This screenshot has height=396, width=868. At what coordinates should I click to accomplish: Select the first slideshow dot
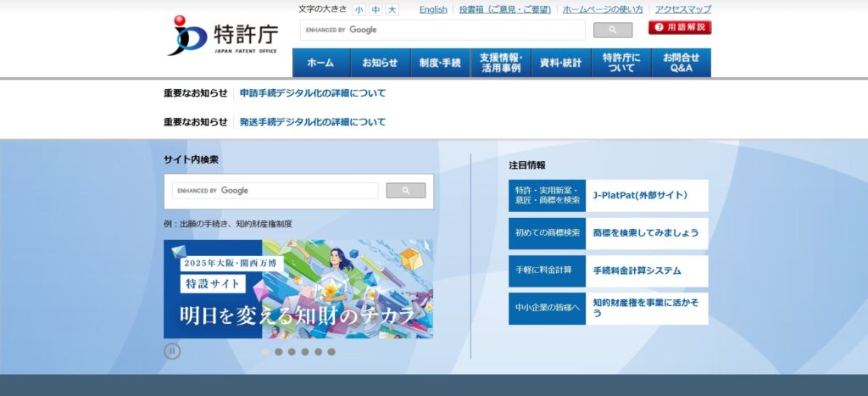tap(265, 352)
